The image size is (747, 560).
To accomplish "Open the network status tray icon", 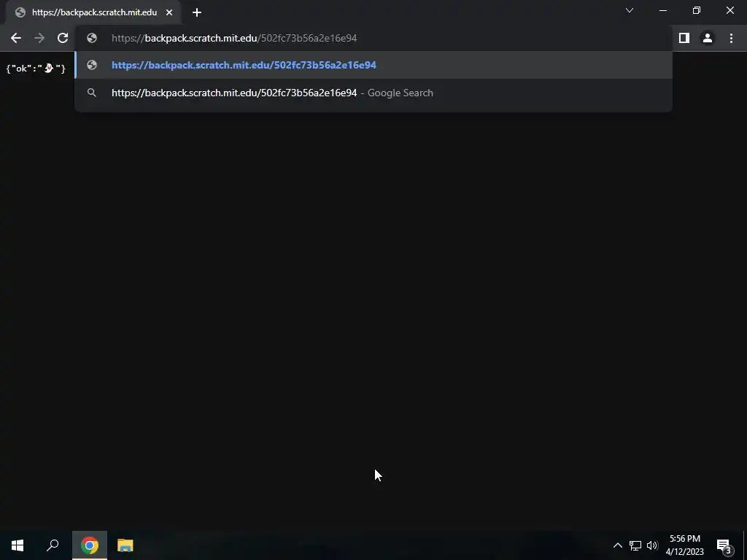I will tap(635, 545).
